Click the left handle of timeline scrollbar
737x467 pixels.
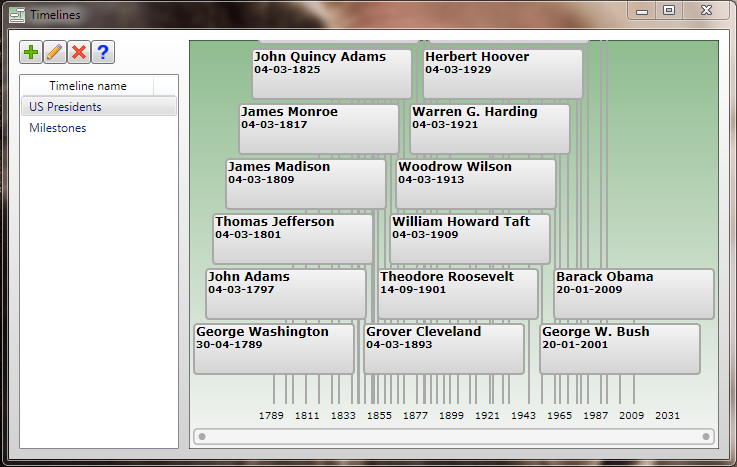pos(202,436)
